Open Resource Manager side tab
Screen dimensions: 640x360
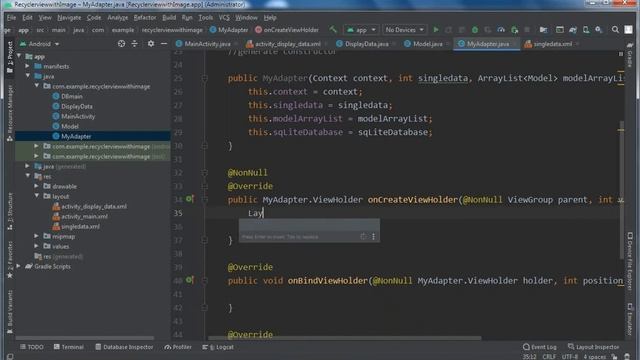[10, 112]
